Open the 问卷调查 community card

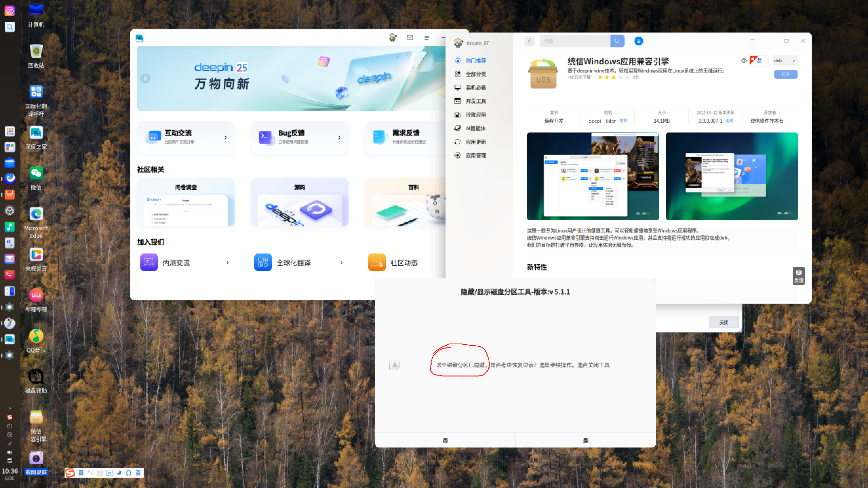click(186, 202)
